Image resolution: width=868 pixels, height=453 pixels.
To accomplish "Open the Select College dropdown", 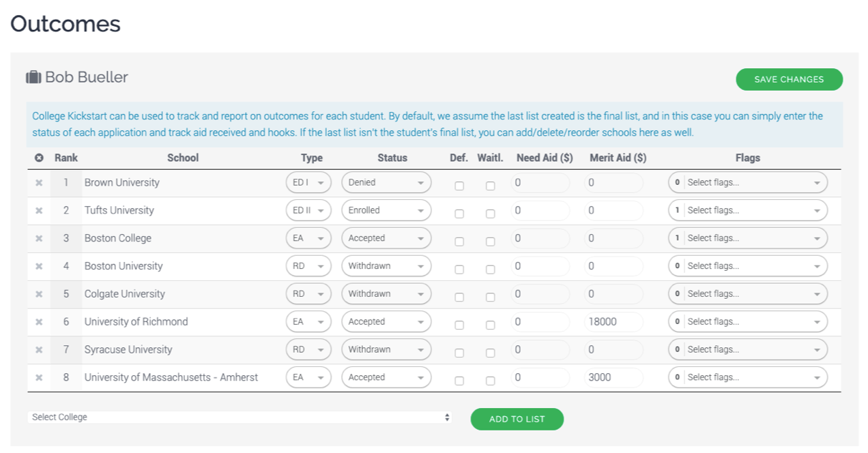I will 240,417.
